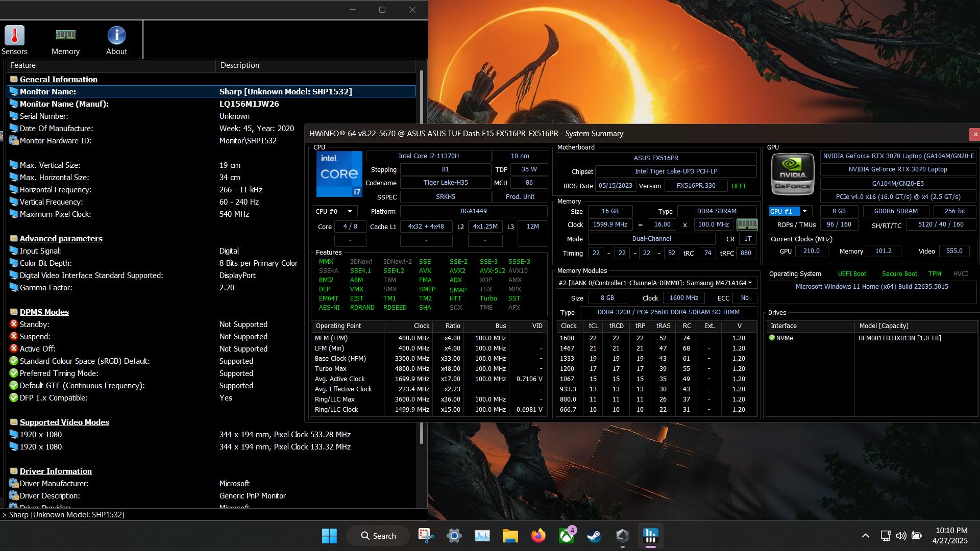The height and width of the screenshot is (551, 980).
Task: Open the GPU #1 selector dropdown
Action: point(790,211)
